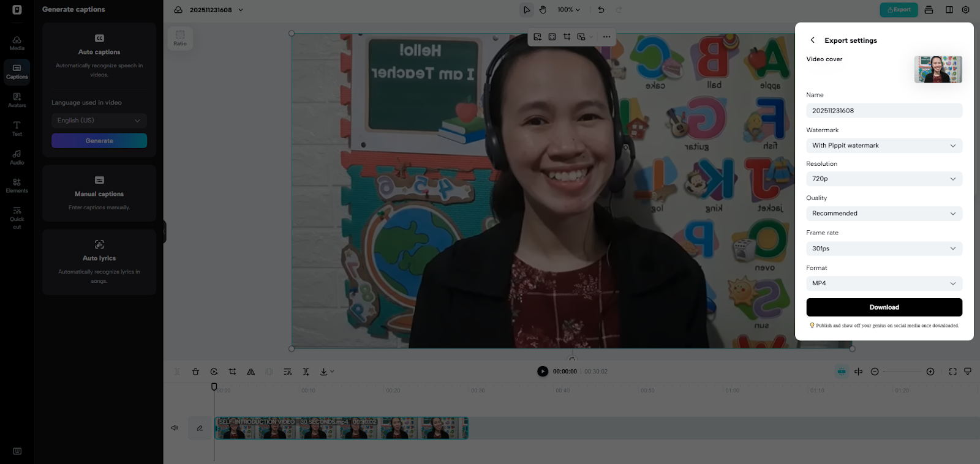Expand the Watermark dropdown

tap(884, 146)
